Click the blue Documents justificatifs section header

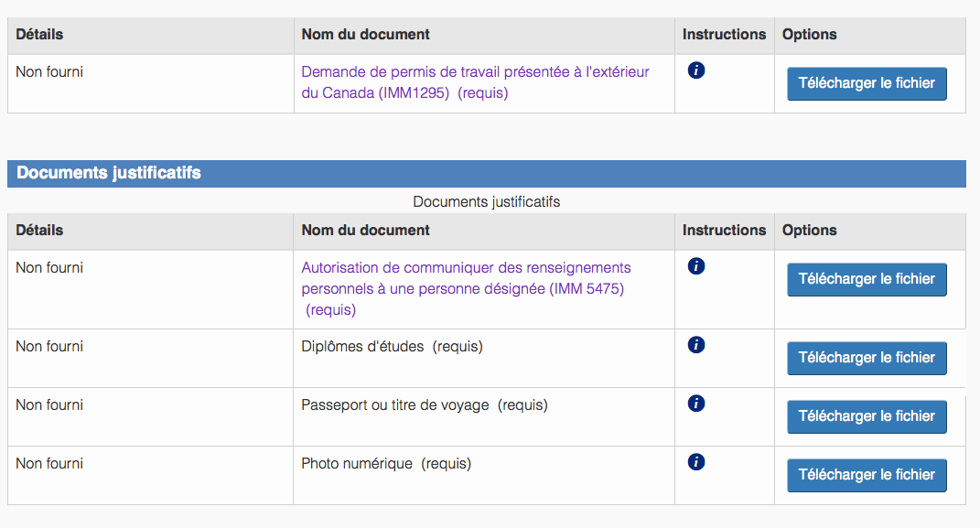pyautogui.click(x=486, y=173)
